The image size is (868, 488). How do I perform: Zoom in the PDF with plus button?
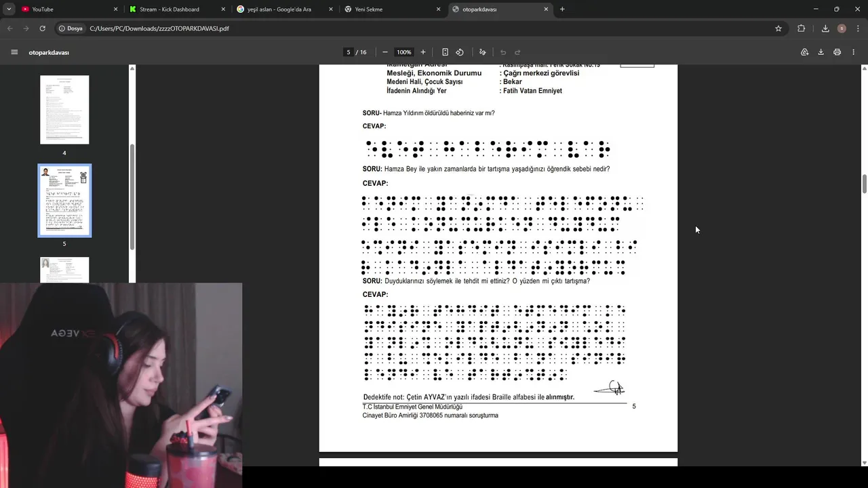[423, 52]
